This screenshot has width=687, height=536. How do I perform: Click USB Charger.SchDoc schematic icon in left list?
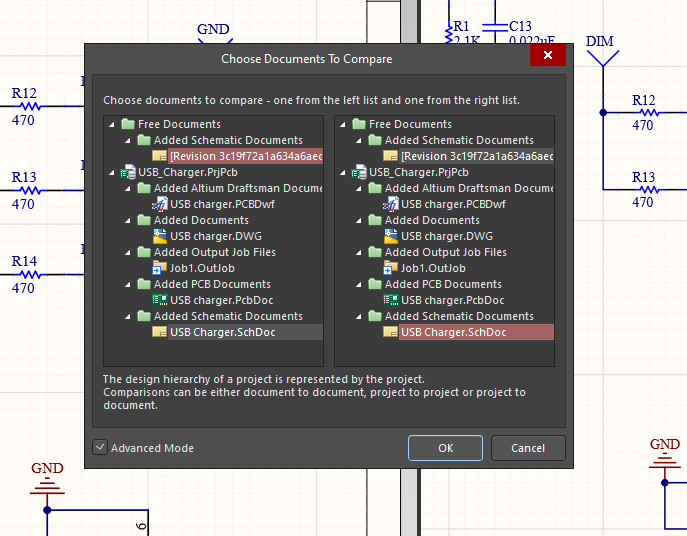[159, 332]
